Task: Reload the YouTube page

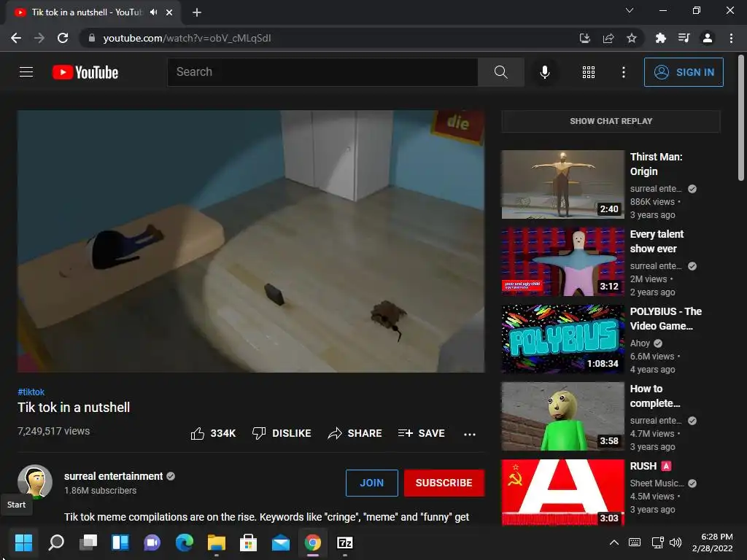Action: 63,38
